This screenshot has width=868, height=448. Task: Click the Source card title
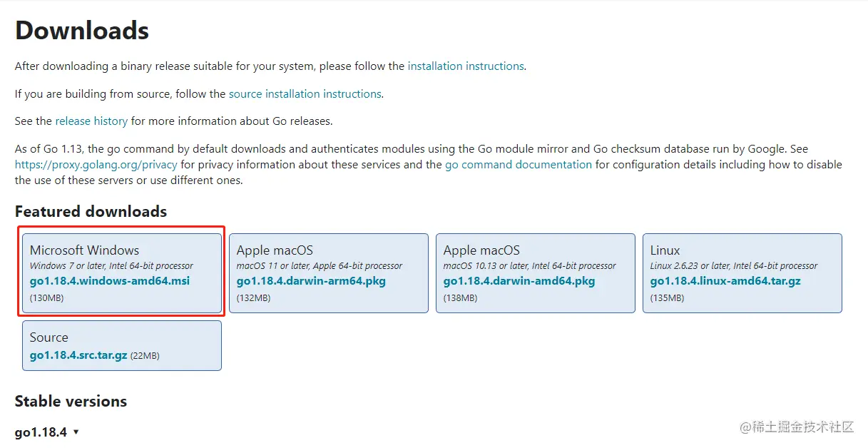[x=49, y=337]
